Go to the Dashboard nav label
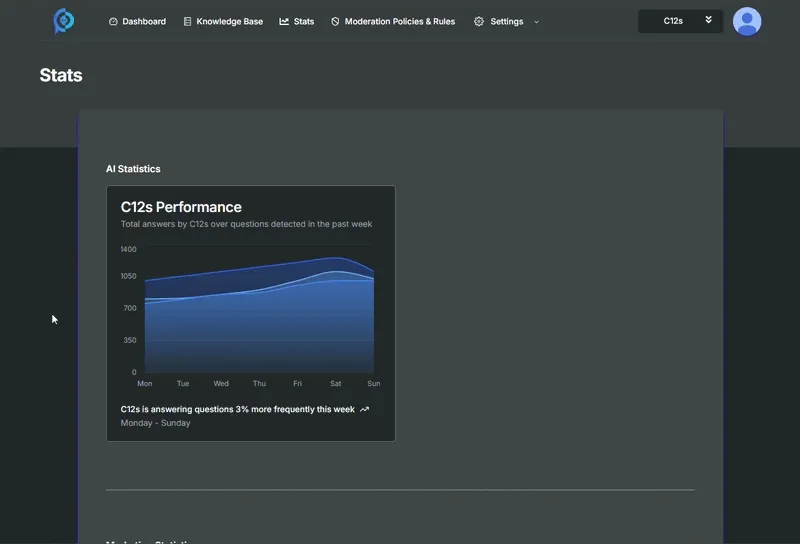The image size is (800, 544). click(144, 21)
